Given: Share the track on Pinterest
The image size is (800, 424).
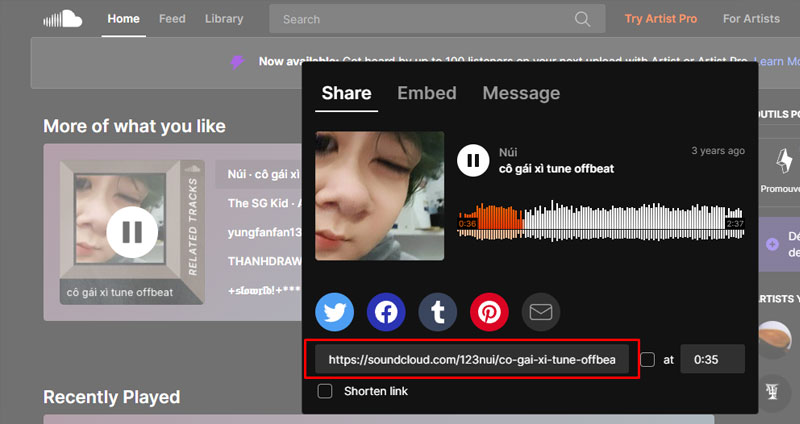Looking at the screenshot, I should (x=489, y=312).
